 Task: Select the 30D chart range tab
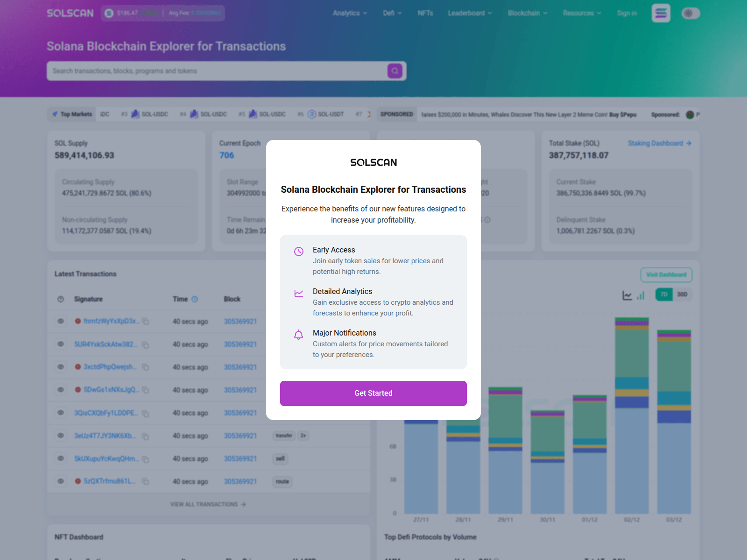682,294
